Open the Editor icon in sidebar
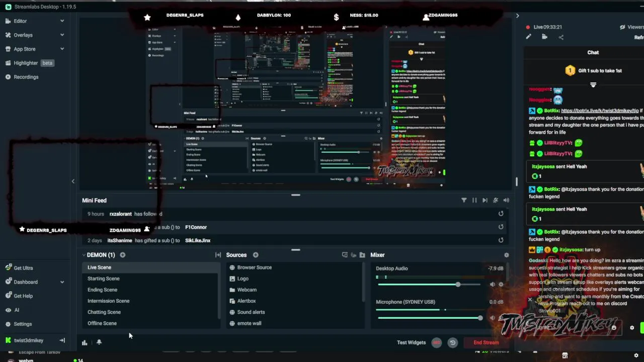This screenshot has width=644, height=362. click(8, 21)
